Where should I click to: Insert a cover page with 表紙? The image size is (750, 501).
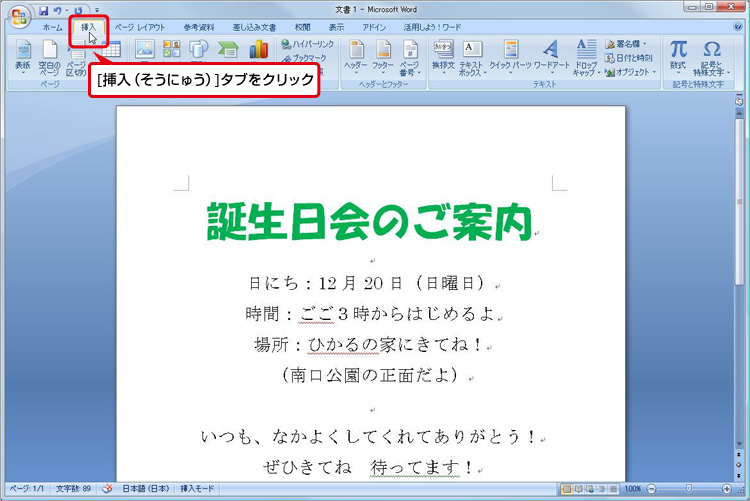(22, 58)
